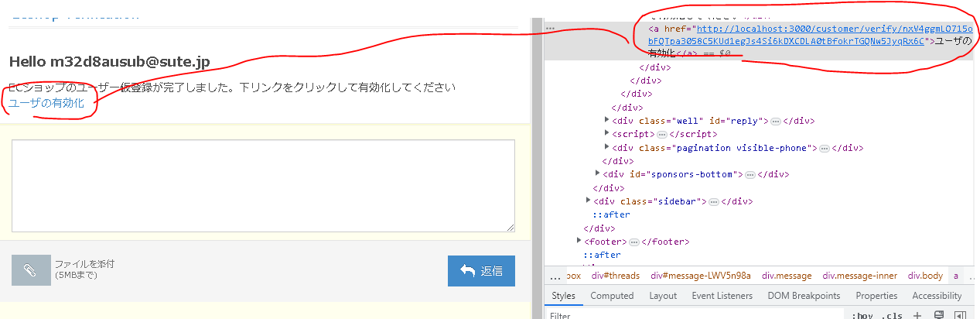Click the vertical divider scrollbar between panes
Viewport: 980px width, 319px height.
[536, 166]
